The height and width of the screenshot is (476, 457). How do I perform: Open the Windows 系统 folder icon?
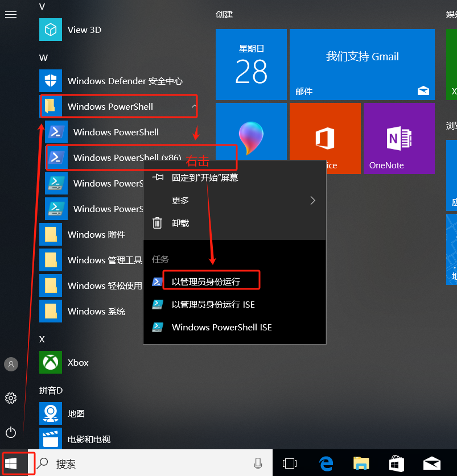(51, 311)
